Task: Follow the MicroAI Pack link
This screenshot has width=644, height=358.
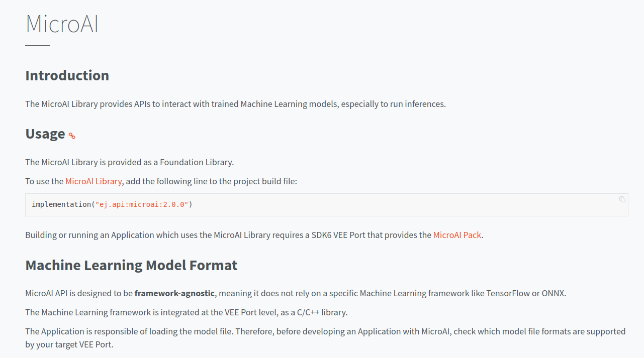Action: coord(457,234)
